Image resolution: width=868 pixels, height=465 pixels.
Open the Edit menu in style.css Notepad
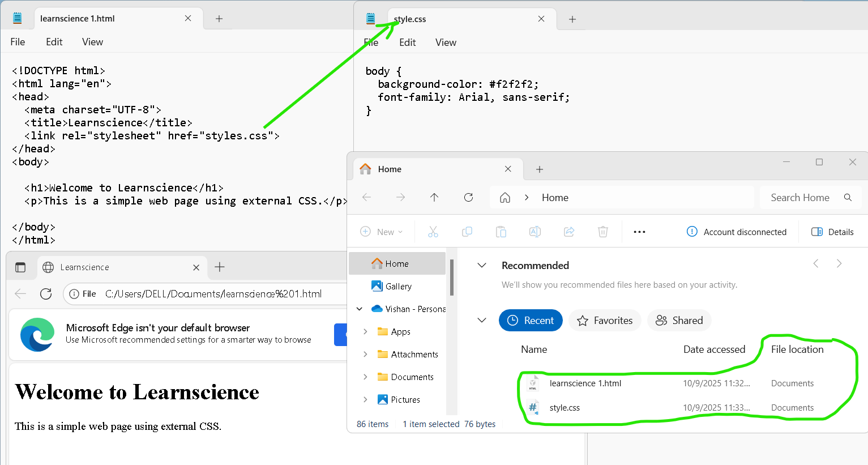(407, 42)
